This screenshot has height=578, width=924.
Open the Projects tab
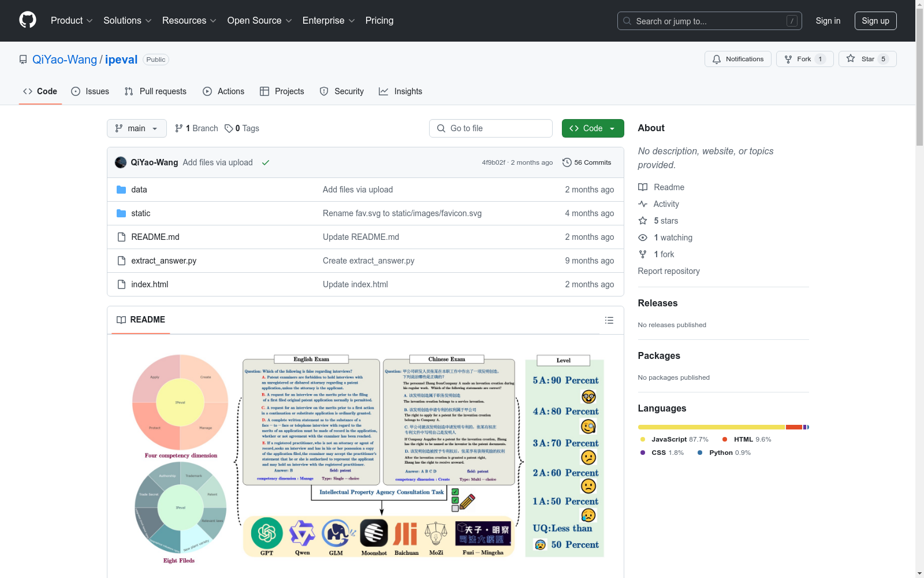pyautogui.click(x=282, y=91)
